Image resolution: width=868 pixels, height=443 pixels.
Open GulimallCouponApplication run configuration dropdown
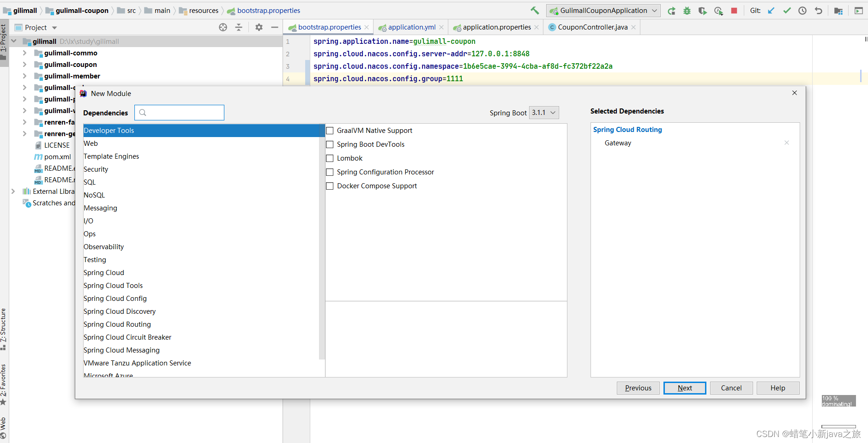(x=603, y=11)
